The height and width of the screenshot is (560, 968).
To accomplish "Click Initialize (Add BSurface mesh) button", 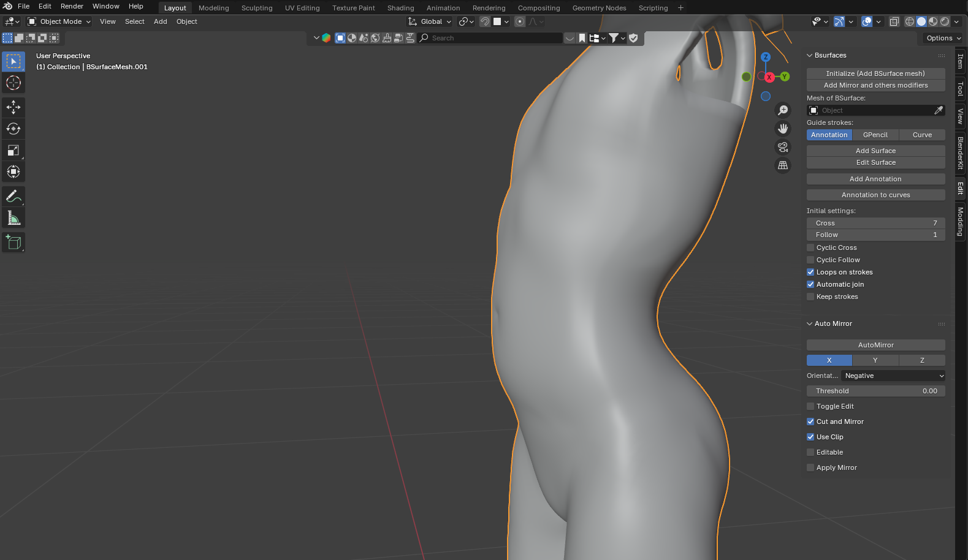I will click(x=875, y=74).
